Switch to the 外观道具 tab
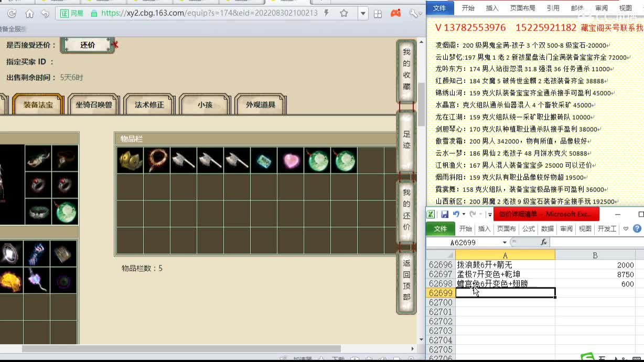 pos(261,104)
